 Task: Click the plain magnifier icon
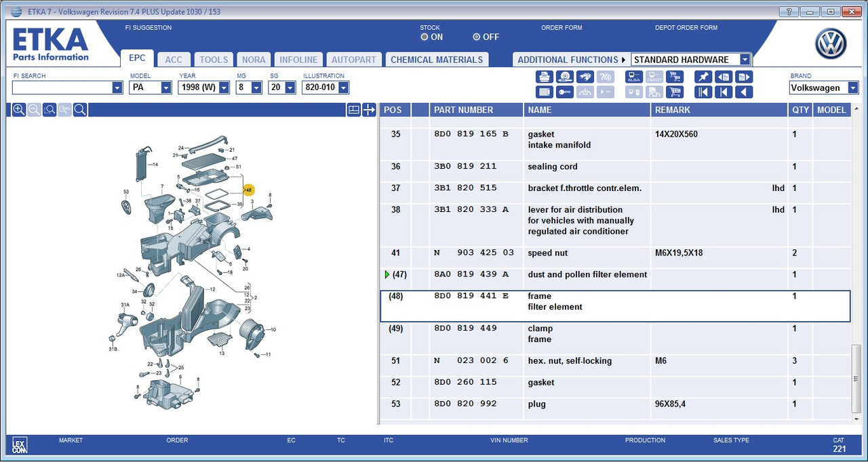click(x=80, y=110)
